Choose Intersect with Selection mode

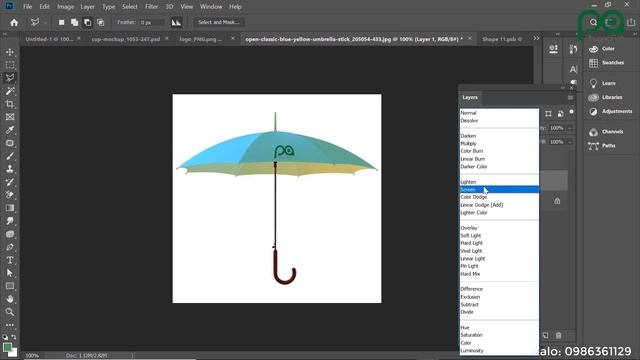(x=100, y=22)
